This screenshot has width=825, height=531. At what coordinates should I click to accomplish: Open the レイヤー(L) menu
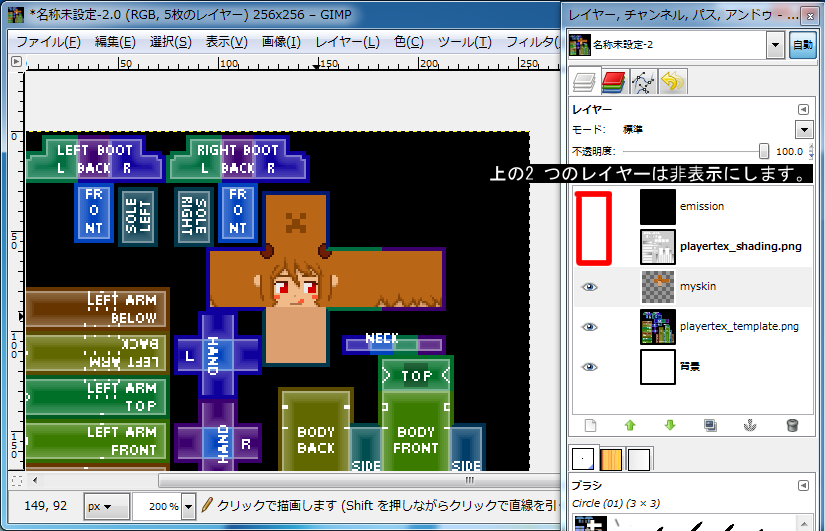(x=347, y=42)
